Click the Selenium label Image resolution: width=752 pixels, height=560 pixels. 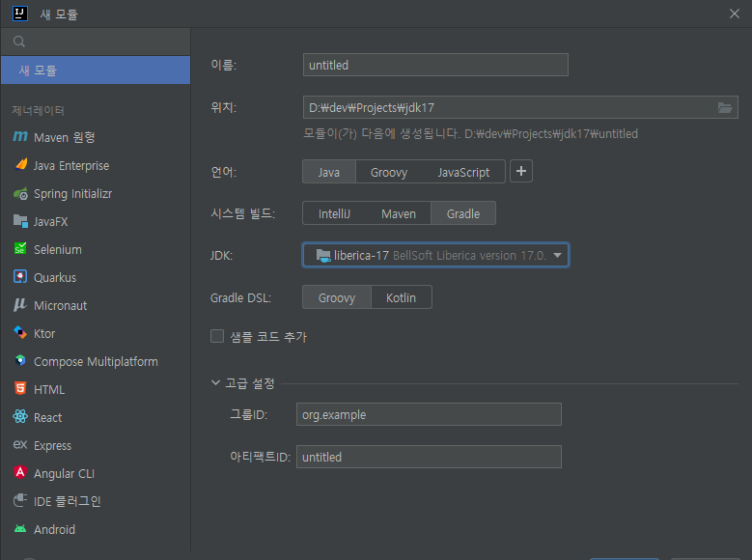point(58,249)
